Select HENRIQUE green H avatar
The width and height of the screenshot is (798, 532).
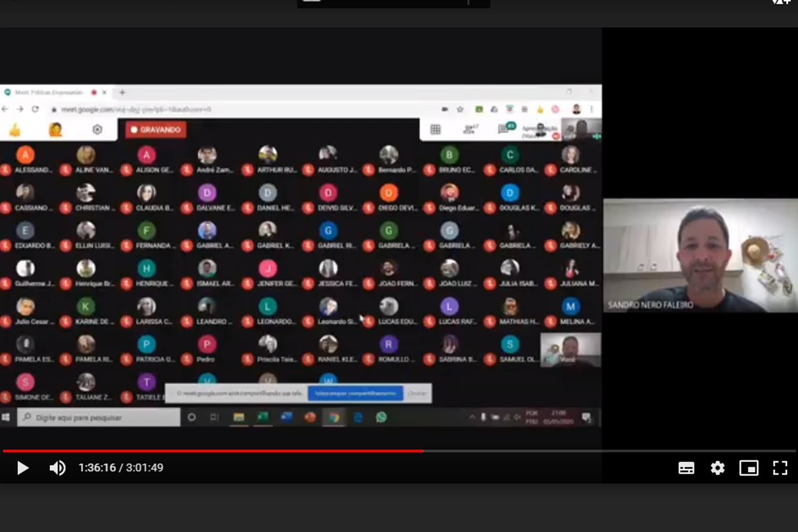click(x=146, y=269)
